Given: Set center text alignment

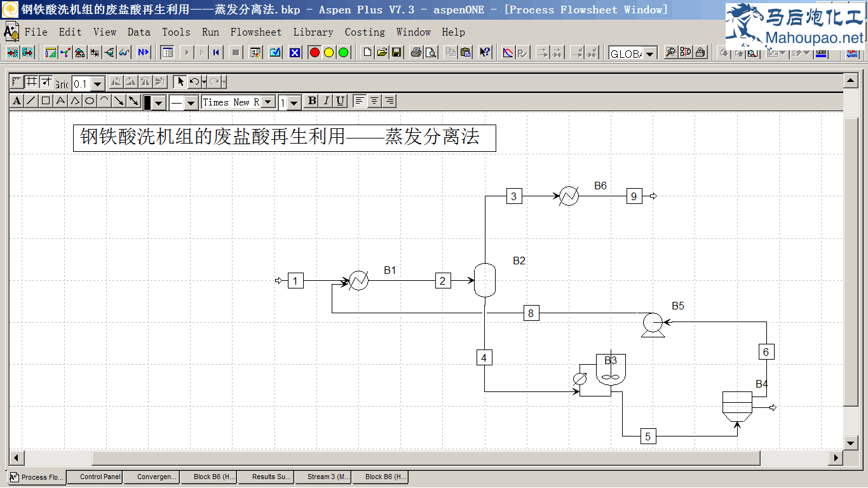Looking at the screenshot, I should coord(374,101).
